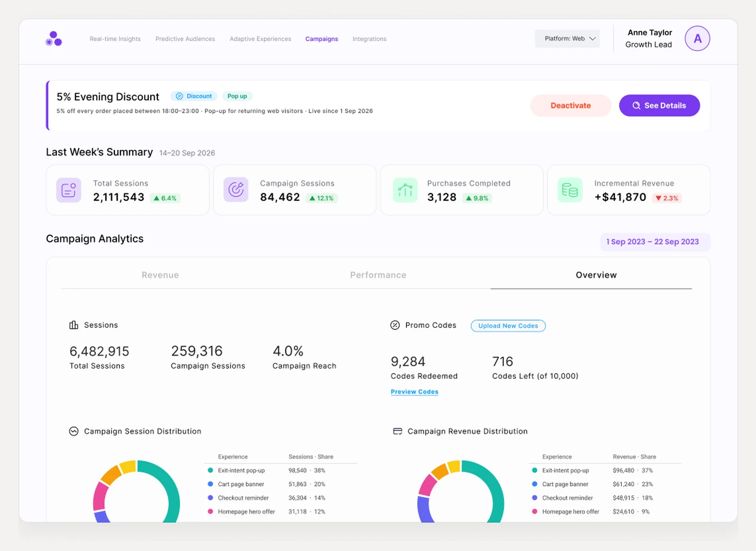Click teal swatch for Exit-intent pop-up sessions
This screenshot has height=551, width=756.
tap(210, 470)
